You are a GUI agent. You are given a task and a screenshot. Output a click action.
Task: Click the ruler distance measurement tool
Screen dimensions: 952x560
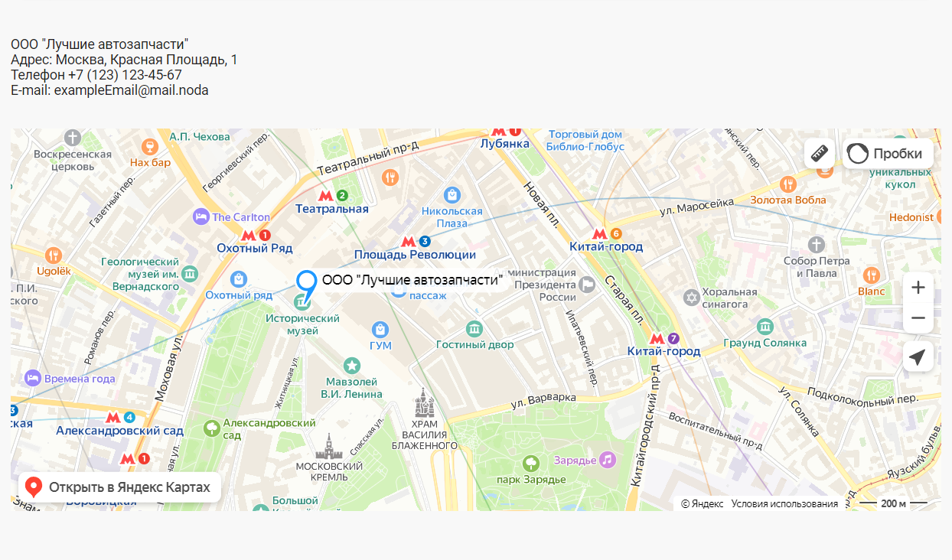820,153
